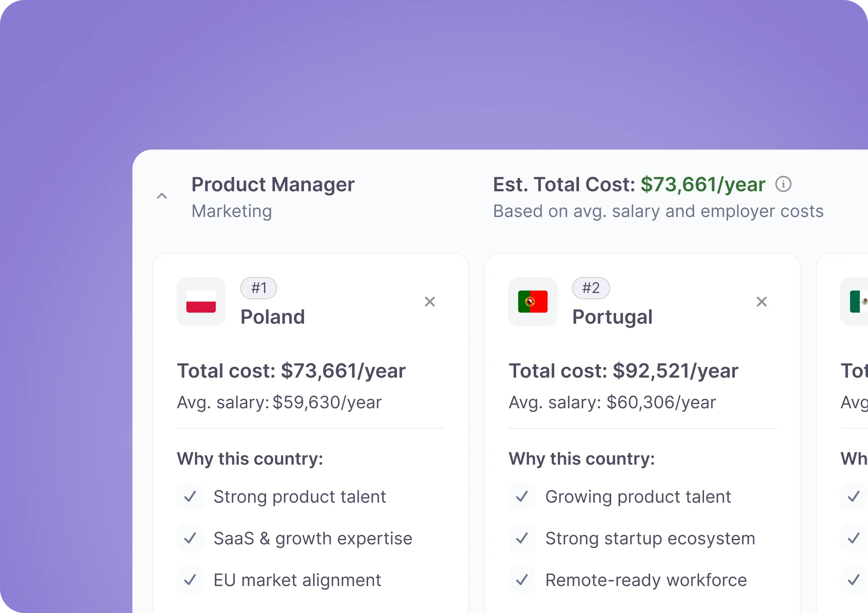Remove the Poland card with X
This screenshot has height=613, width=868.
pyautogui.click(x=430, y=302)
